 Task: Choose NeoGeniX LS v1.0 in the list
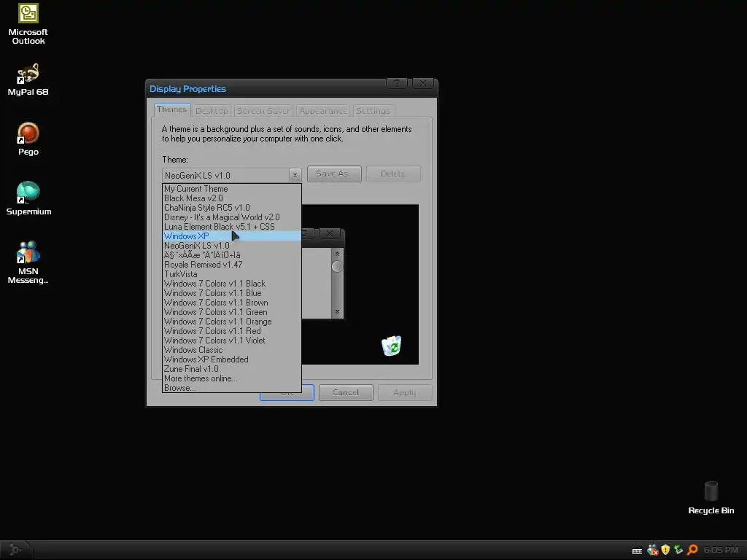(x=231, y=246)
